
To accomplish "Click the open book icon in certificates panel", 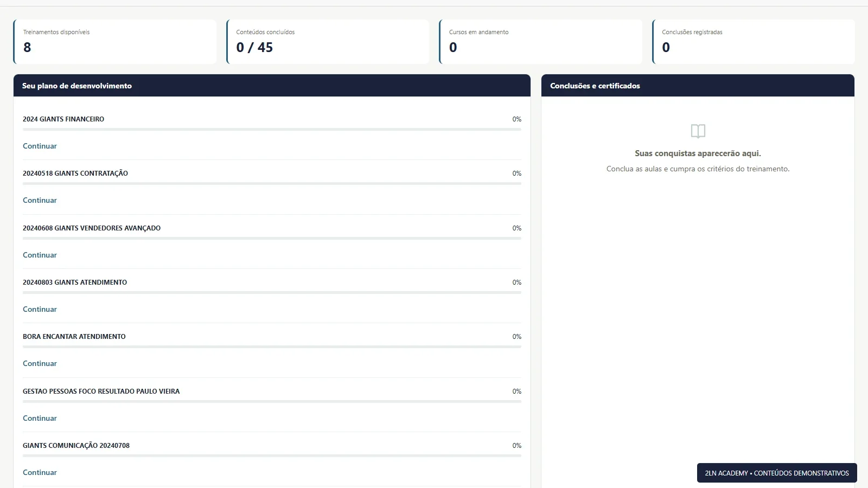I will [698, 131].
